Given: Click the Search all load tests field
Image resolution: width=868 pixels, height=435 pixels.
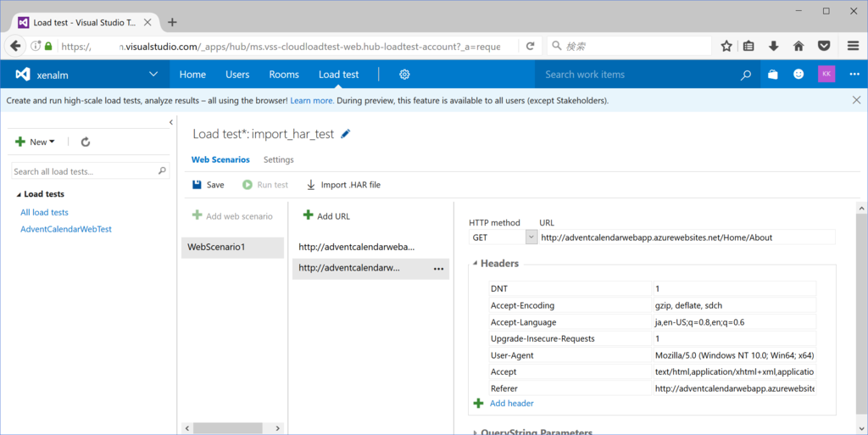Looking at the screenshot, I should click(x=84, y=171).
